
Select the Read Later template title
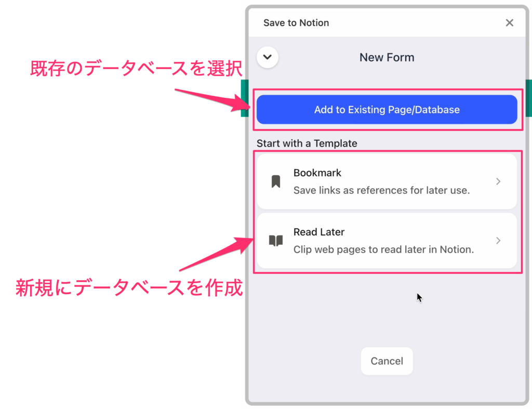click(319, 232)
